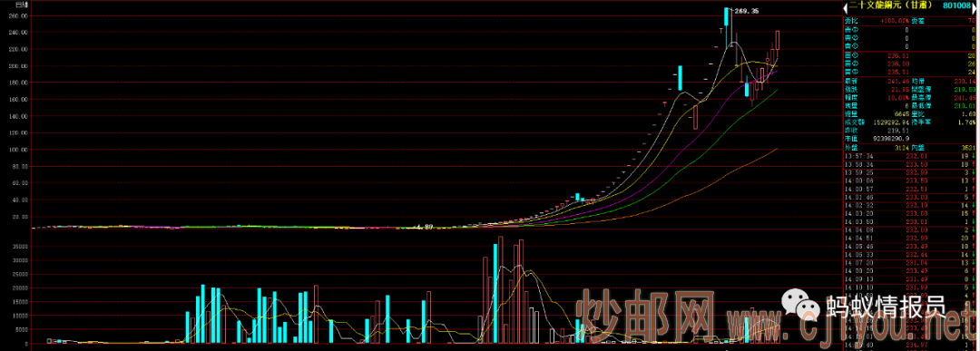Screen dimensions: 980x351
Task: Click the item code 801008
Action: click(956, 5)
